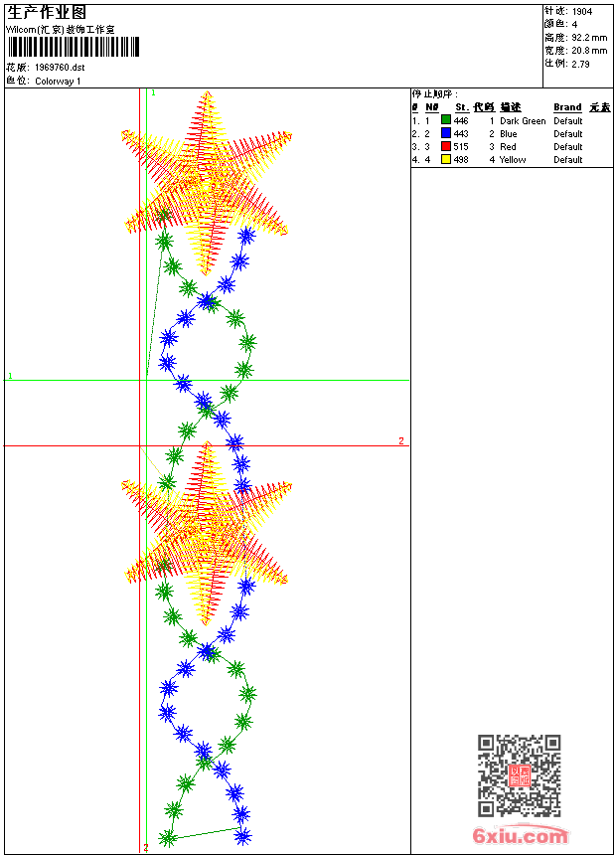616x855 pixels.
Task: Click the stitch count value 1904
Action: coord(581,12)
